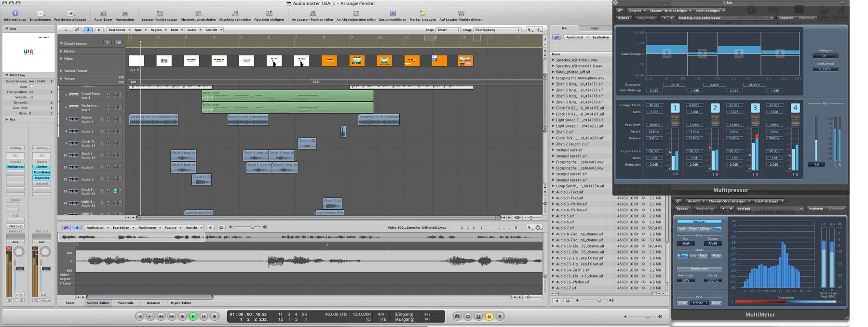Switch to the Pianorolle tab
The width and height of the screenshot is (868, 327).
[x=126, y=303]
